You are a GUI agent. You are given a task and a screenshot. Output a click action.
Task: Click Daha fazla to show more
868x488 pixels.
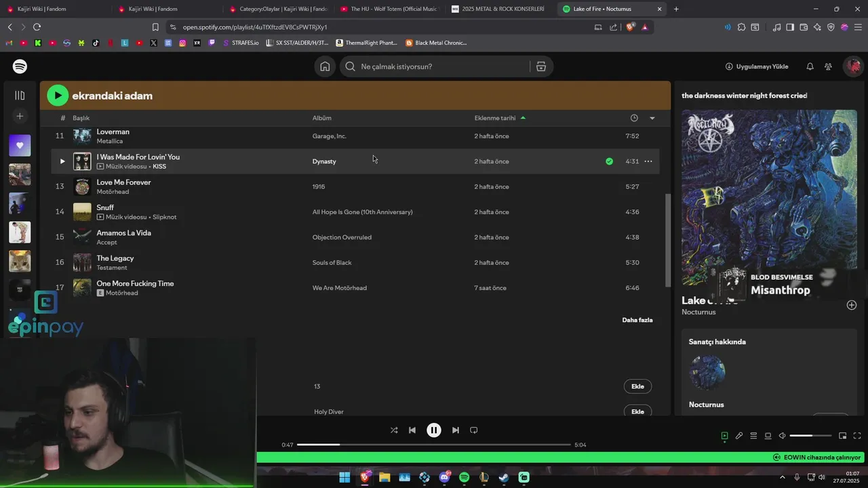point(637,320)
